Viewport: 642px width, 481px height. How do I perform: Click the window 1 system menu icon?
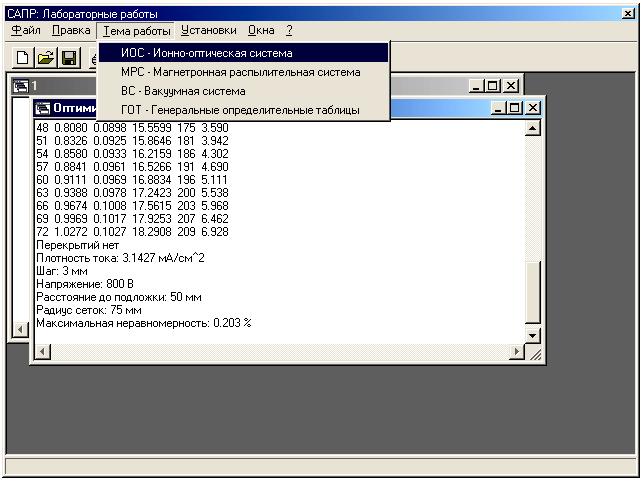(x=20, y=86)
